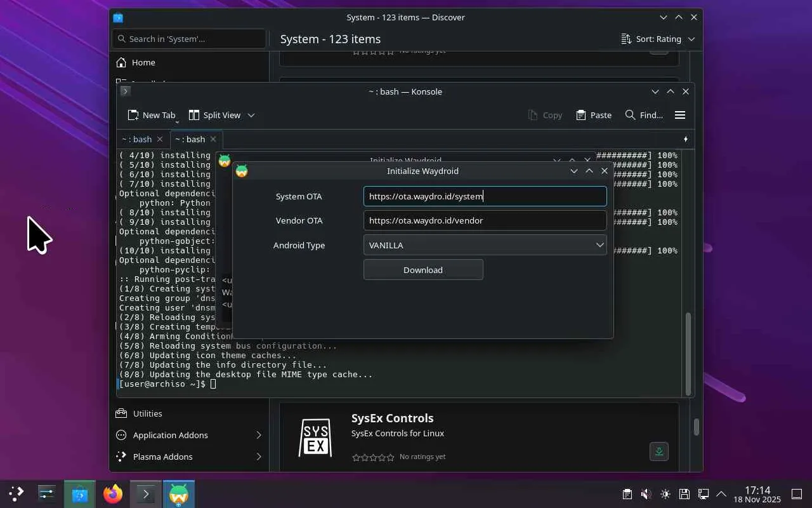Click Split View in Konsole toolbar
Screen dimensions: 812x508
(214, 115)
